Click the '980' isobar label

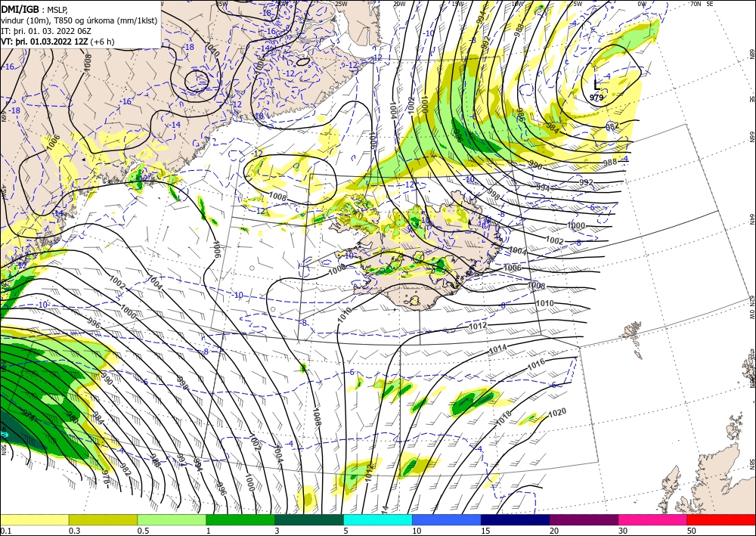click(x=72, y=416)
